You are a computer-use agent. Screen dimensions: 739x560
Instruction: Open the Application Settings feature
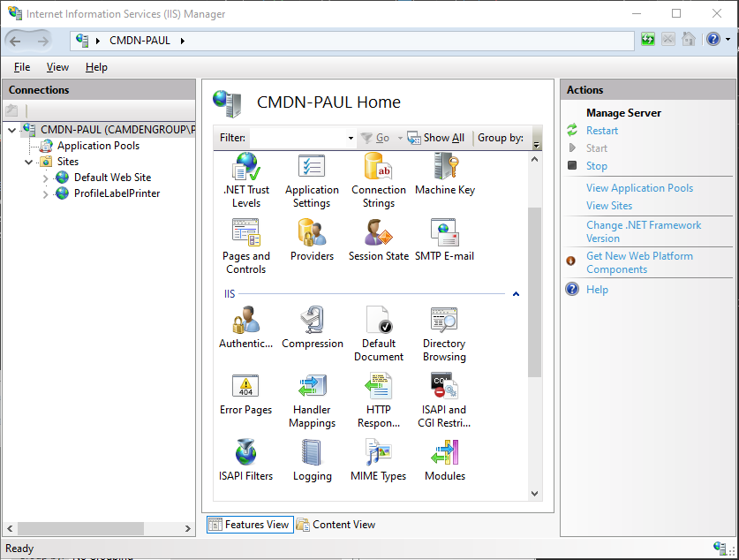coord(312,180)
